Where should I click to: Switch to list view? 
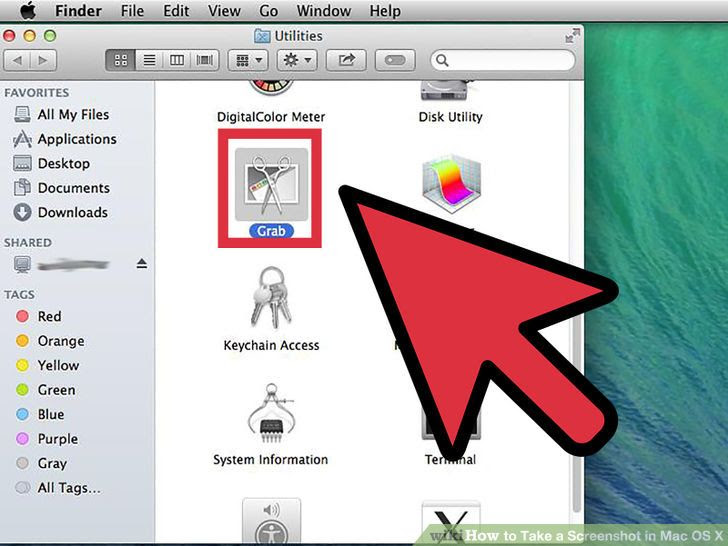click(x=149, y=60)
